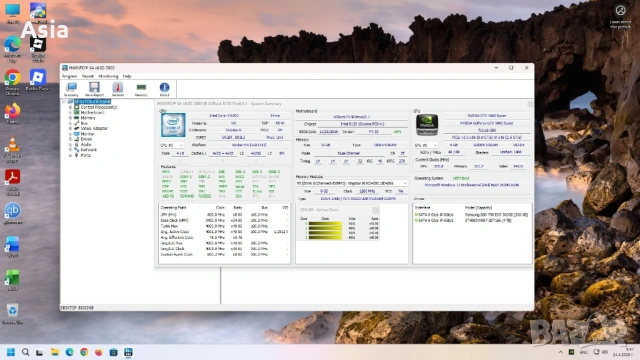Open the Memory Modules dropdown
Image resolution: width=640 pixels, height=360 pixels.
(x=352, y=183)
